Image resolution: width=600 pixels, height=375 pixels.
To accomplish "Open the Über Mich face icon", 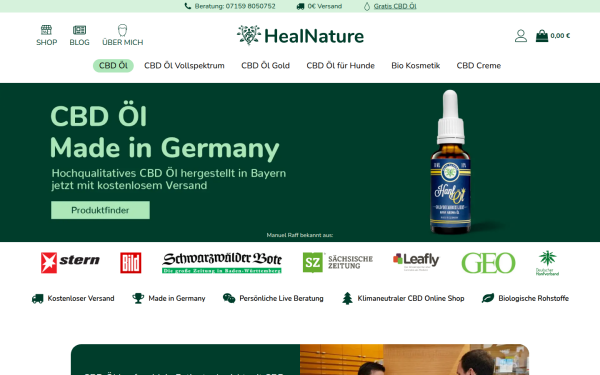I will 122,30.
